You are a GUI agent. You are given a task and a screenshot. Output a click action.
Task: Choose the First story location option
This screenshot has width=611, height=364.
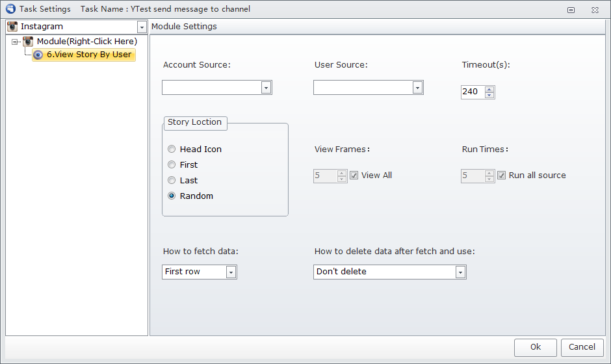point(172,164)
